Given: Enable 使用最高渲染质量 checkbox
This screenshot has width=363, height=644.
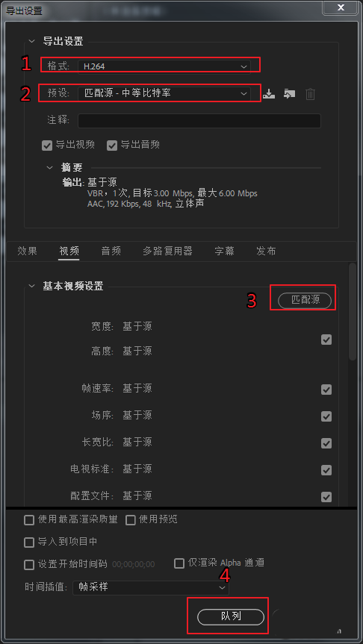Looking at the screenshot, I should point(29,520).
